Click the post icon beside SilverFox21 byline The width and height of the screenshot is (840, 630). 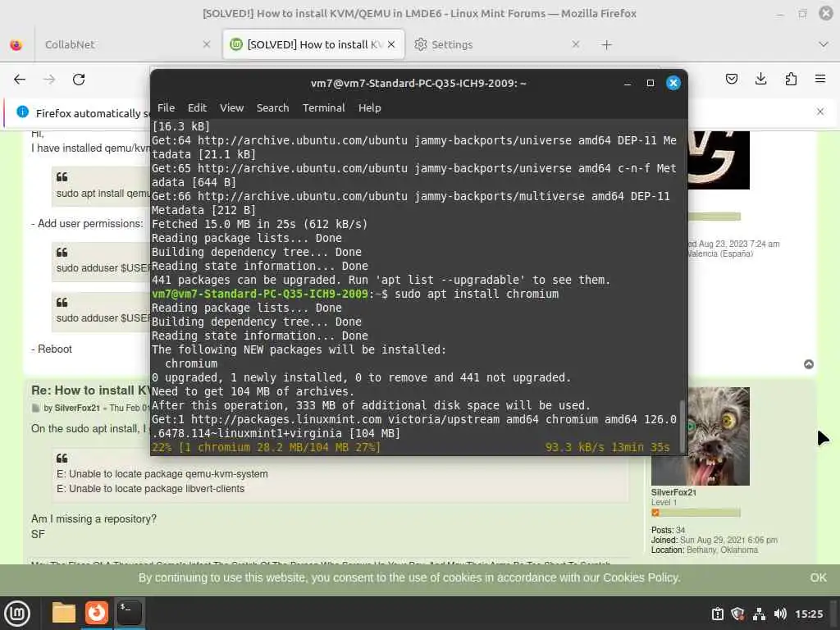pyautogui.click(x=36, y=409)
